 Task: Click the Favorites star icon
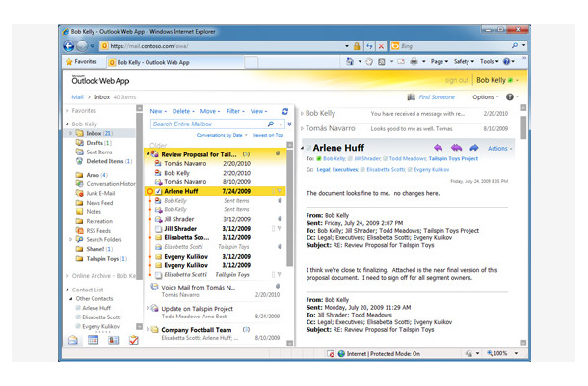(69, 62)
